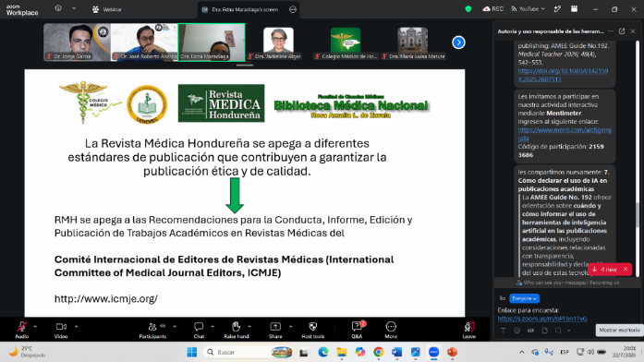Click the AI companion sparkle icon
Image resolution: width=644 pixels, height=362 pixels.
[557, 8]
